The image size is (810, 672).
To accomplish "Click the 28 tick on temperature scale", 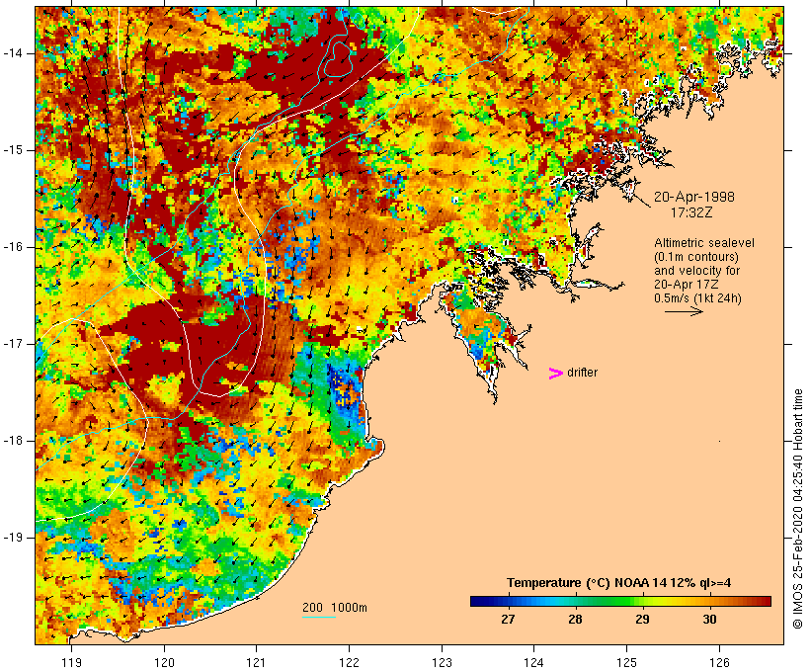I will pyautogui.click(x=575, y=619).
